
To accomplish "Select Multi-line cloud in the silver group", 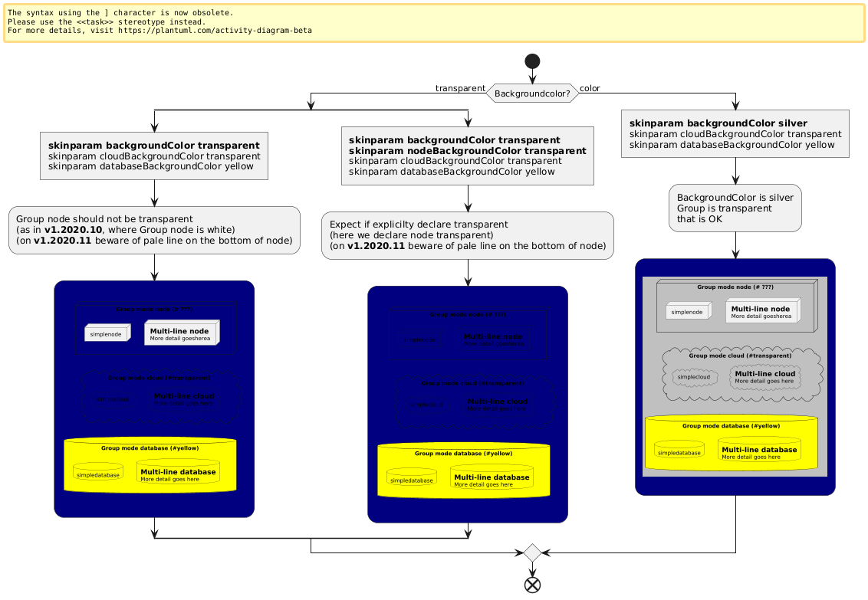I will [x=763, y=377].
